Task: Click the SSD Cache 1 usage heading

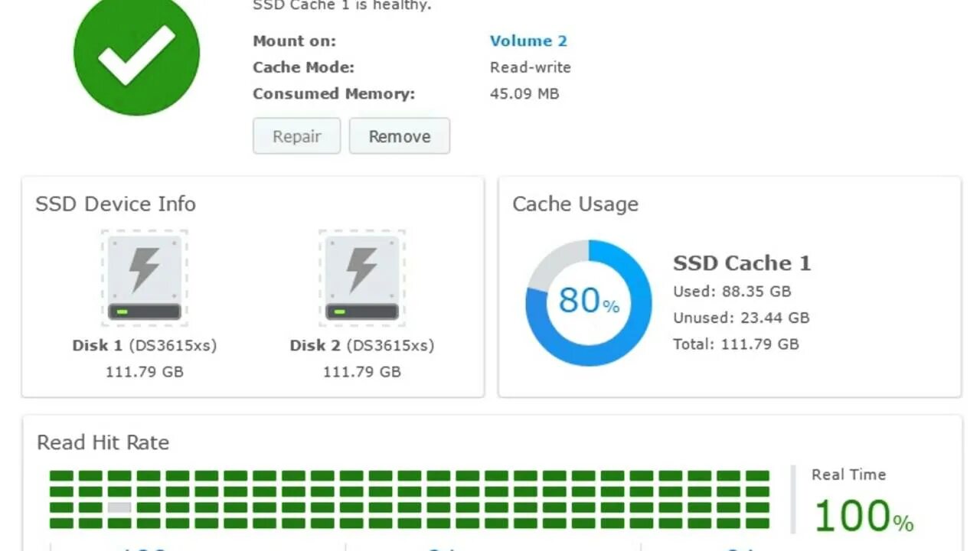Action: (x=742, y=263)
